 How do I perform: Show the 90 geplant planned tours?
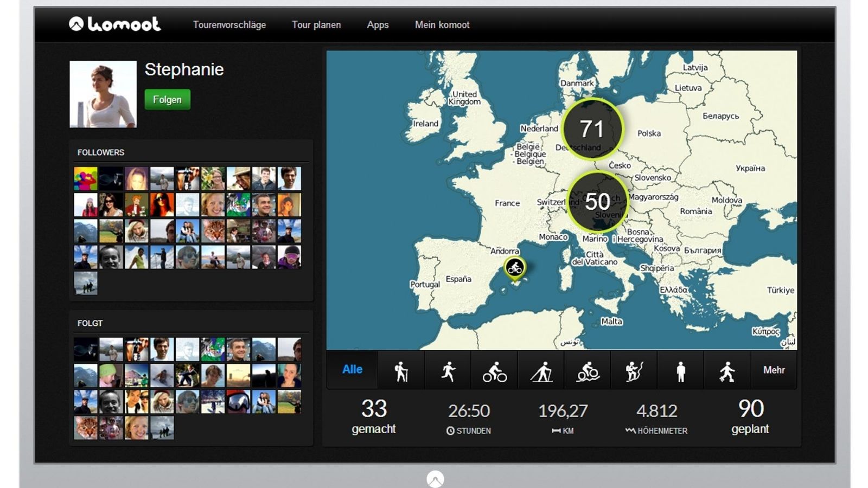click(750, 416)
